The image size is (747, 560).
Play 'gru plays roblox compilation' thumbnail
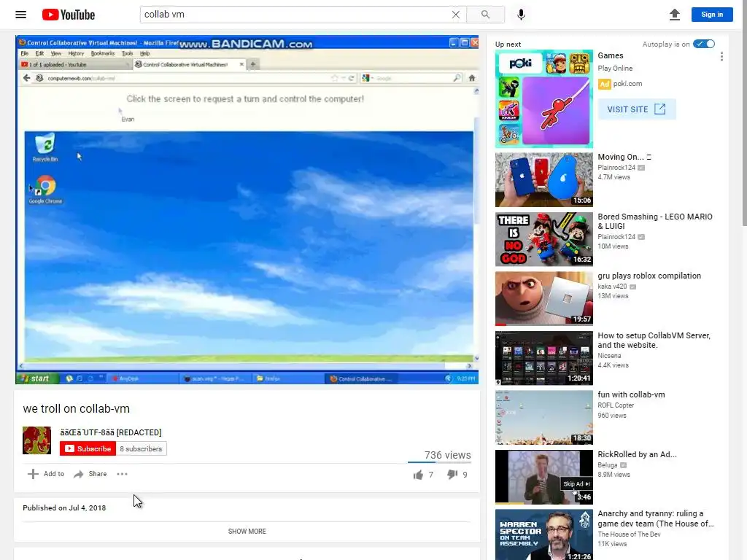click(544, 298)
